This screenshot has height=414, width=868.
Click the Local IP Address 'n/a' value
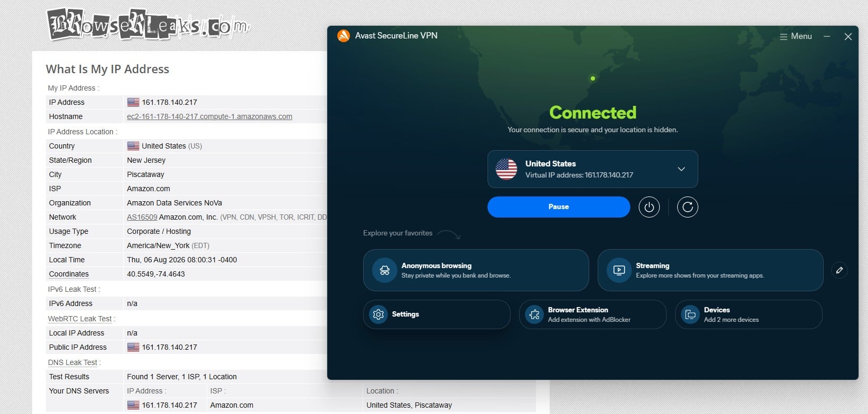(132, 333)
